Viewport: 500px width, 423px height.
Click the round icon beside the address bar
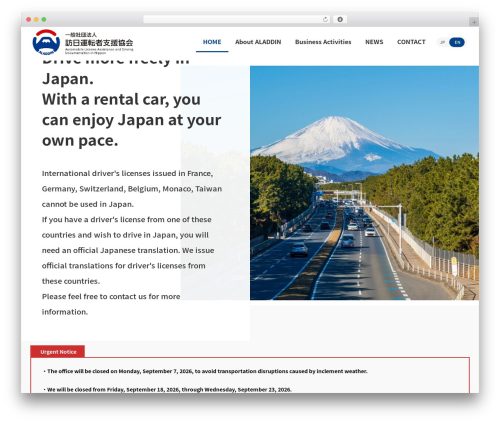340,20
